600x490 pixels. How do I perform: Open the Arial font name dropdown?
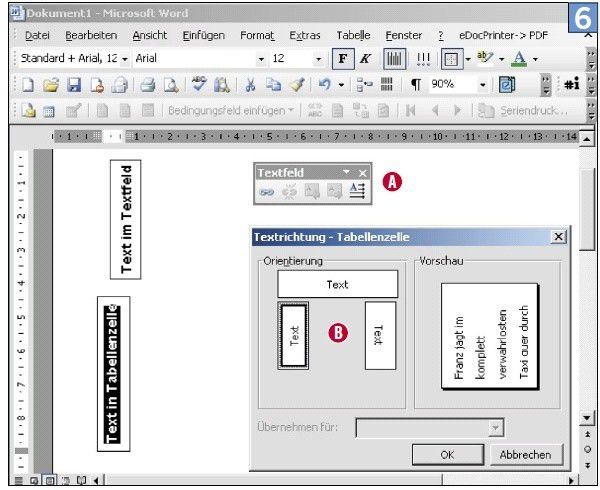coord(261,59)
